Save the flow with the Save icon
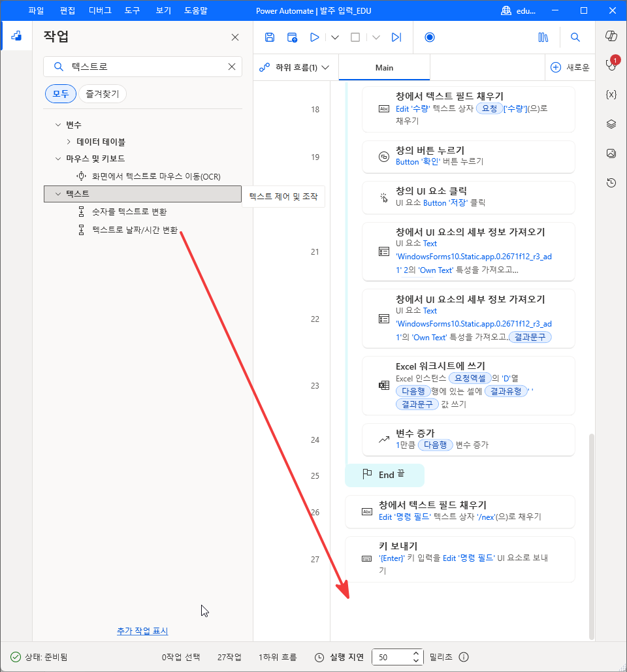Viewport: 627px width, 672px height. [270, 37]
